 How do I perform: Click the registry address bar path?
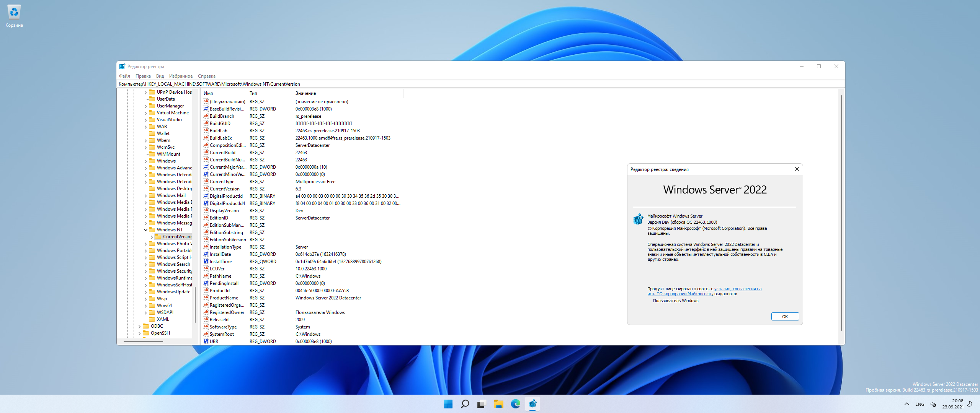pos(480,84)
